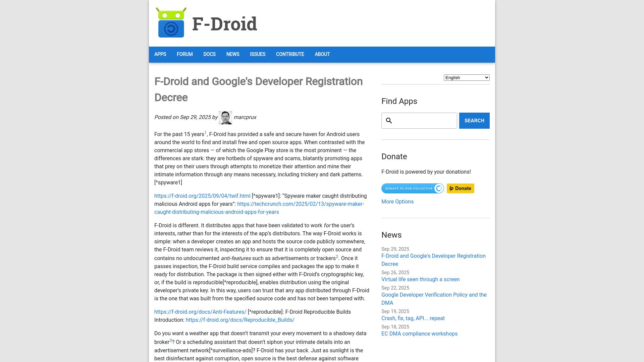This screenshot has height=362, width=644.
Task: Open the docs/Reproducible_Builds link
Action: (x=240, y=320)
